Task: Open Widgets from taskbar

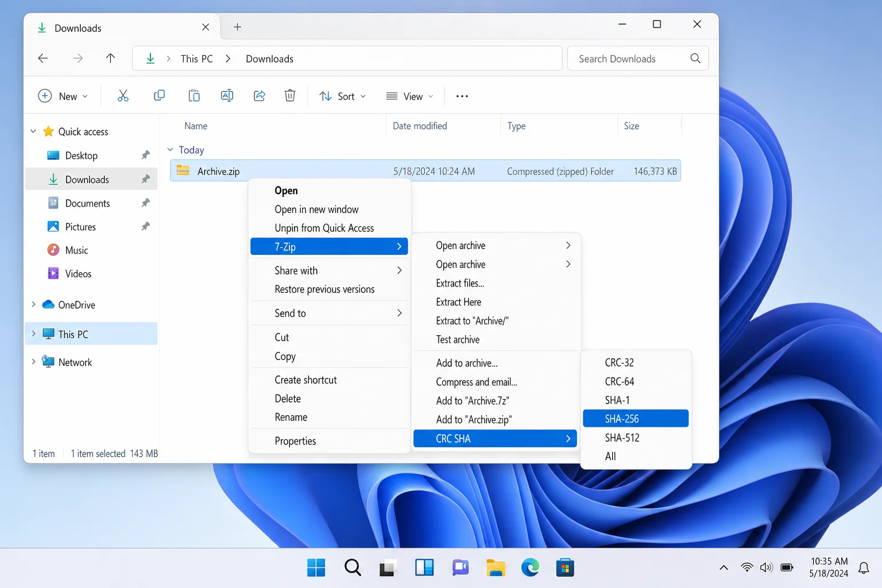Action: (x=424, y=567)
